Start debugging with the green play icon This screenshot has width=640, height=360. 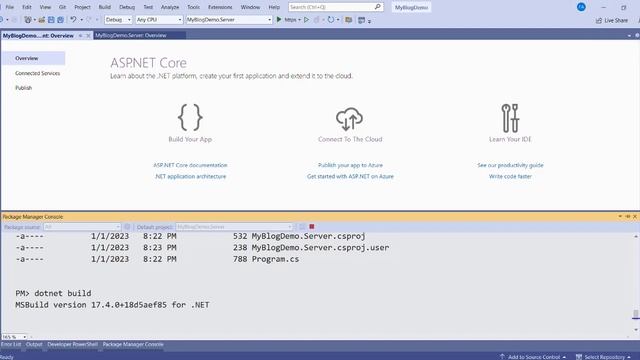tap(279, 19)
